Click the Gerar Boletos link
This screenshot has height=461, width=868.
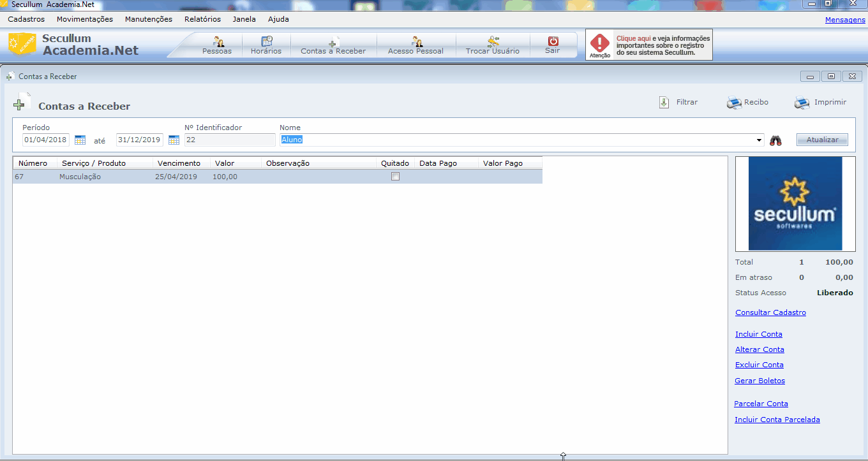(x=759, y=381)
